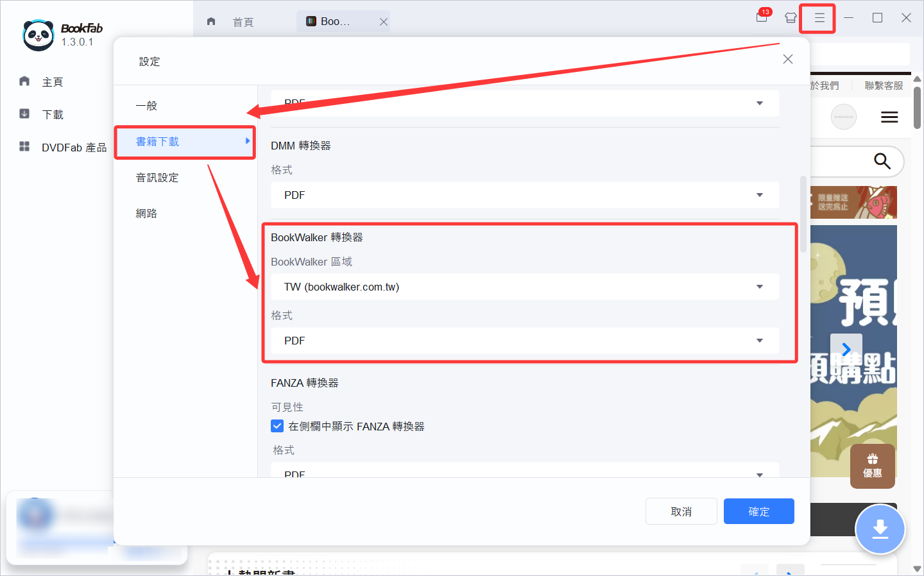
Task: Click the 設定 dialog title
Action: tap(150, 62)
